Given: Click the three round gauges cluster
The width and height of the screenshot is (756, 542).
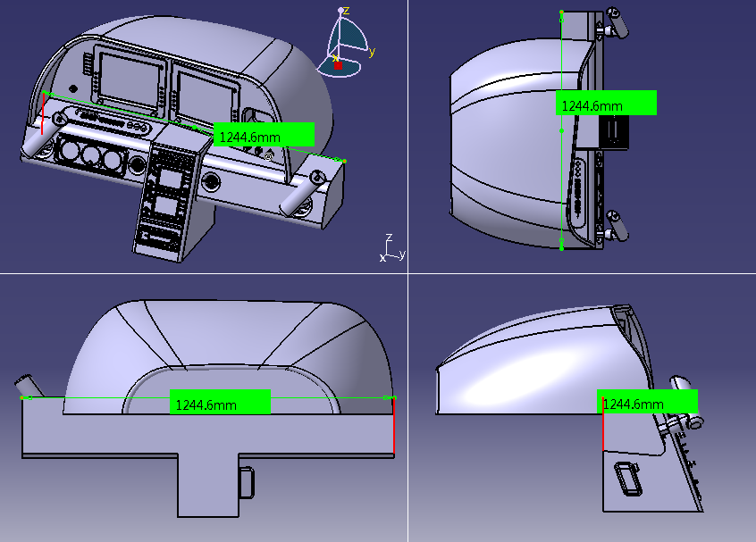Looking at the screenshot, I should tap(90, 155).
